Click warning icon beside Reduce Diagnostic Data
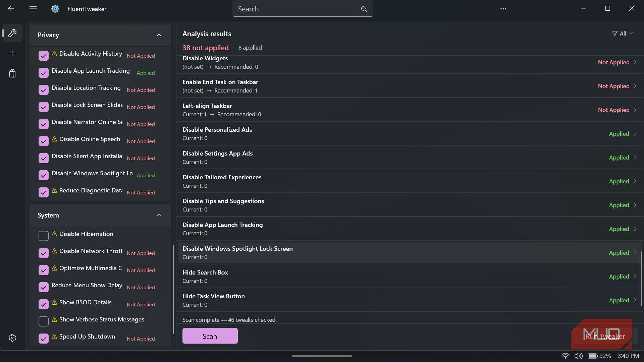This screenshot has height=362, width=644. click(x=54, y=190)
